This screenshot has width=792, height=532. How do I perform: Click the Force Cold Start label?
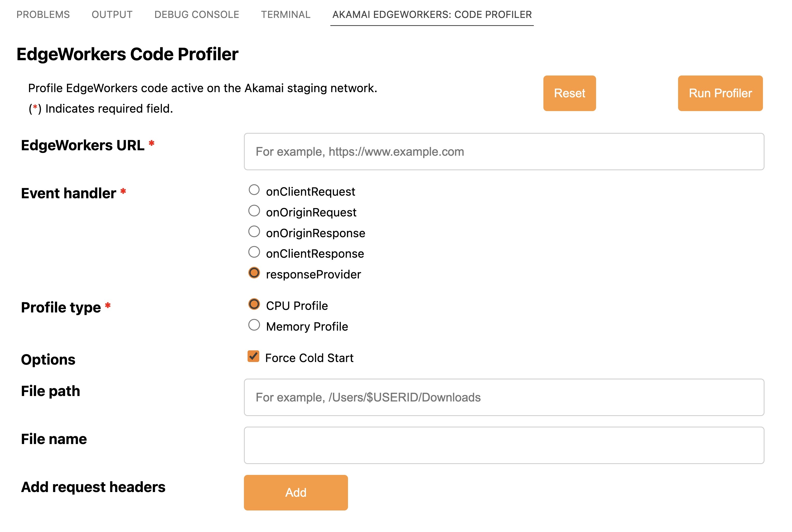(309, 358)
